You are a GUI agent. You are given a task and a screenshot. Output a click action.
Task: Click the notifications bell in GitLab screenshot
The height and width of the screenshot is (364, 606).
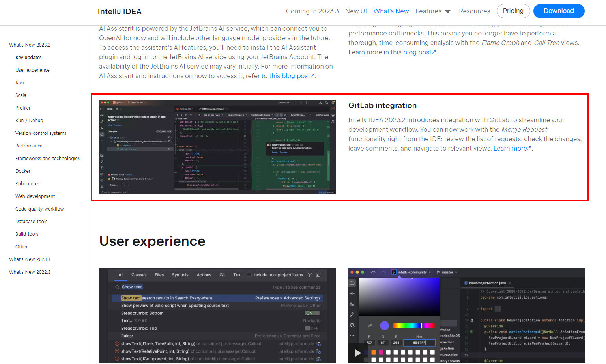coord(333,109)
